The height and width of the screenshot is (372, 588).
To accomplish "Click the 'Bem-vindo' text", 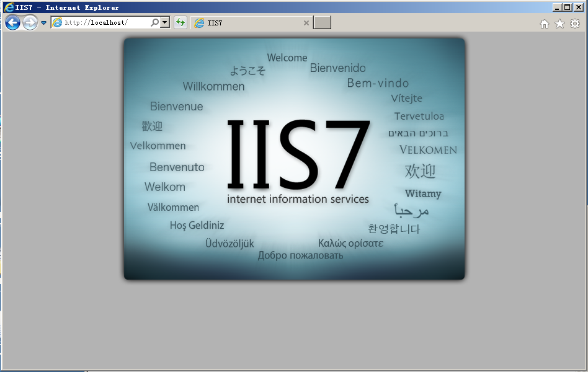I will click(x=378, y=83).
